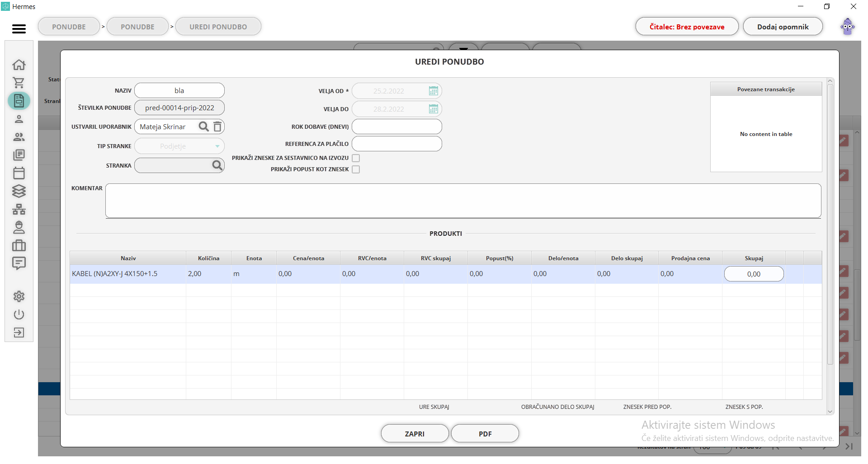Click the Referenca za plačilo field
868x464 pixels.
click(x=396, y=144)
